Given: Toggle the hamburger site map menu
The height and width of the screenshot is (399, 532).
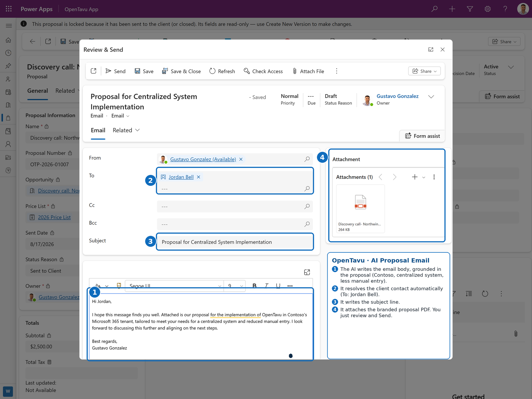Looking at the screenshot, I should coord(9,26).
